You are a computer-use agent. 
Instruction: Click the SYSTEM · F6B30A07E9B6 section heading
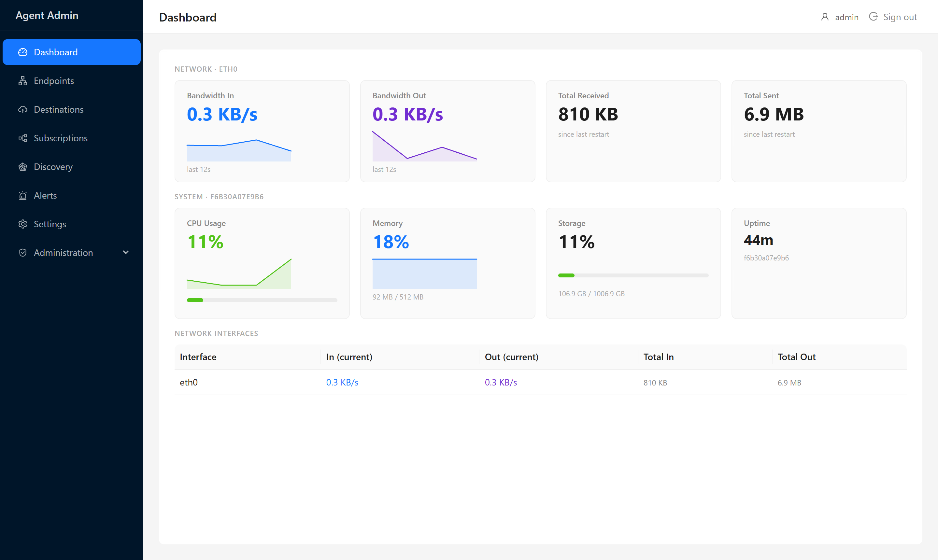click(x=219, y=197)
